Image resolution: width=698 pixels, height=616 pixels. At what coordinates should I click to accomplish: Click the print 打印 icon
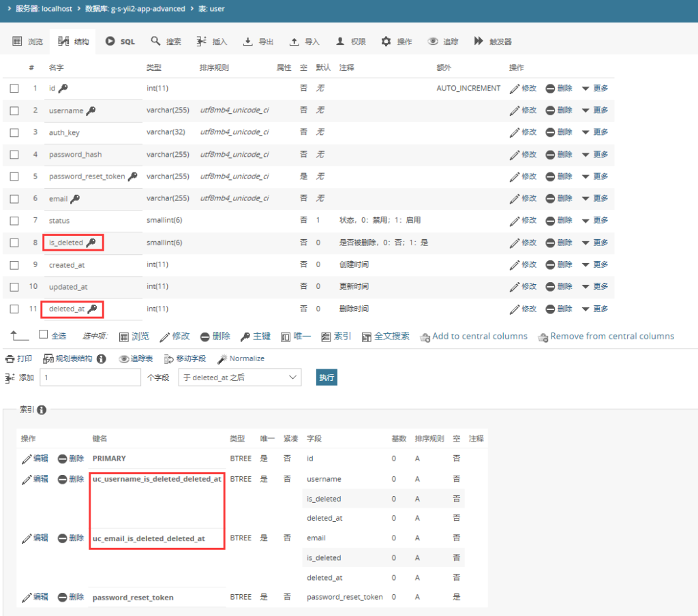[10, 358]
